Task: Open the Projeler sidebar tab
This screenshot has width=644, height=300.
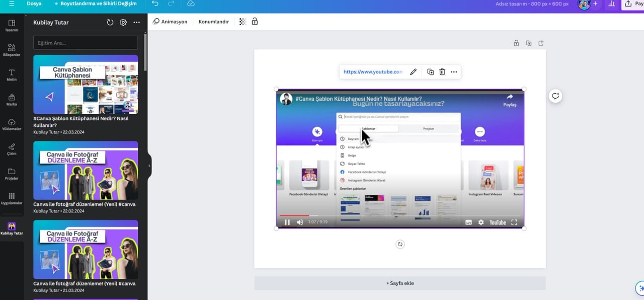Action: (x=12, y=174)
